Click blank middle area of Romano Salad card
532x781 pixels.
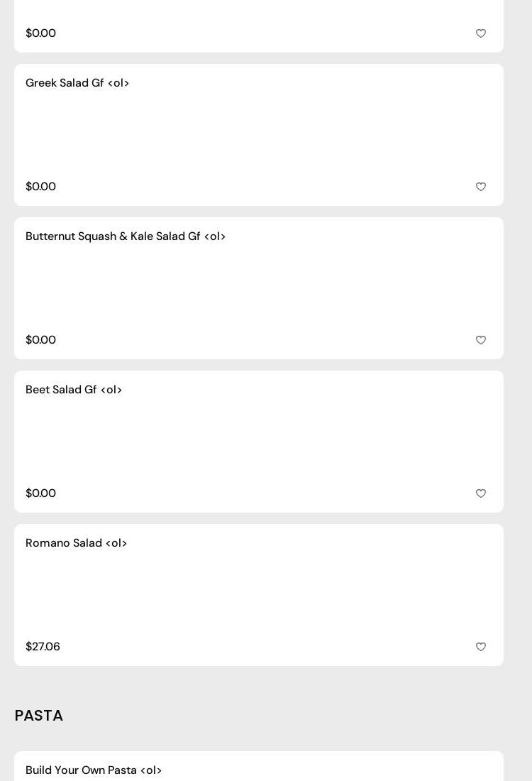coord(259,595)
